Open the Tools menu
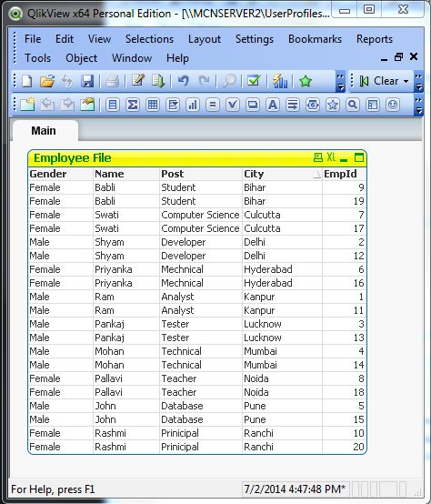This screenshot has width=431, height=504. [x=38, y=58]
